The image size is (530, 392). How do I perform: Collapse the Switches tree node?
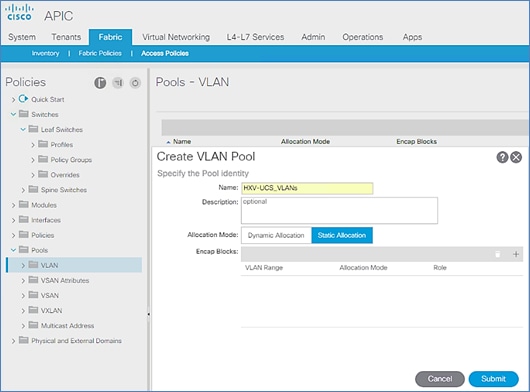pyautogui.click(x=13, y=114)
